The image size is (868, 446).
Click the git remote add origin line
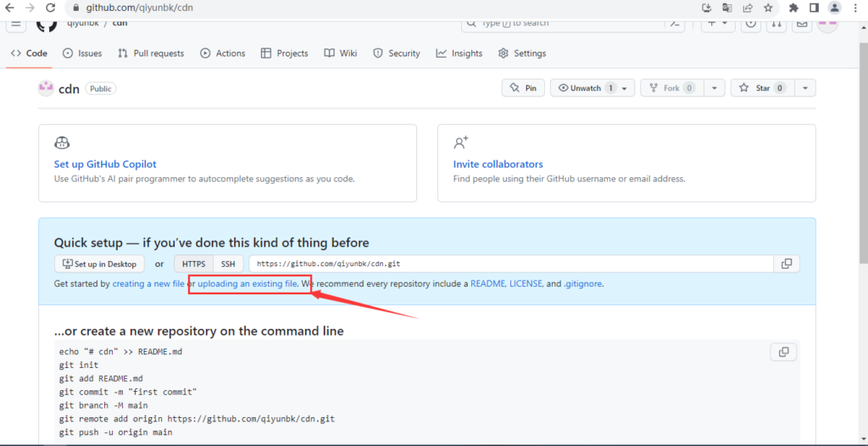coord(197,418)
